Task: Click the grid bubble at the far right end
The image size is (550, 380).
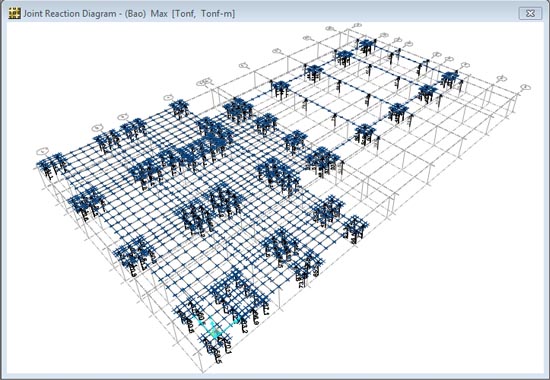Action: point(525,87)
